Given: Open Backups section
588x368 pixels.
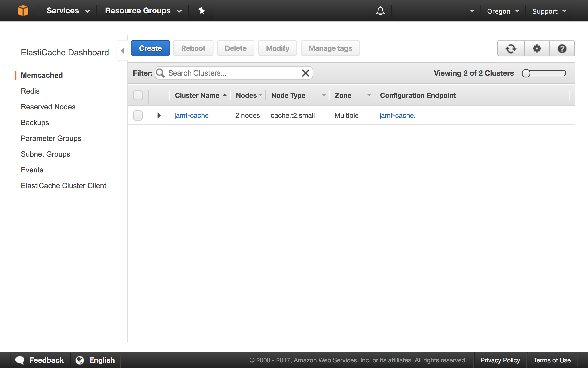Looking at the screenshot, I should [x=35, y=122].
